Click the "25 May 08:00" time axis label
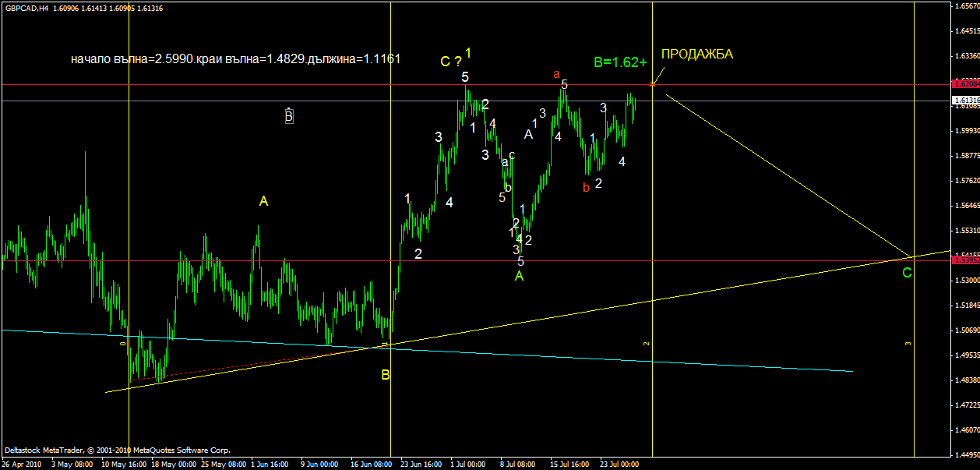Viewport: 980px width, 470px height. tap(224, 464)
